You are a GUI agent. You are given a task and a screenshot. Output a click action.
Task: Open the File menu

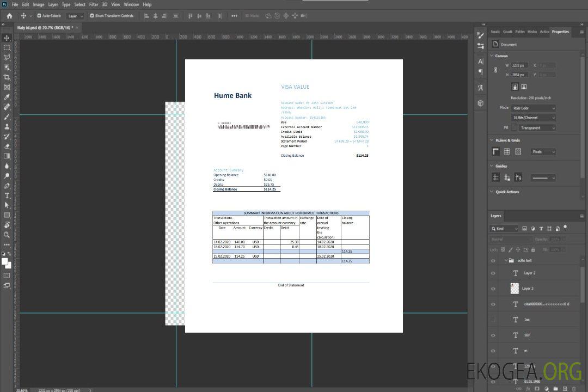15,4
